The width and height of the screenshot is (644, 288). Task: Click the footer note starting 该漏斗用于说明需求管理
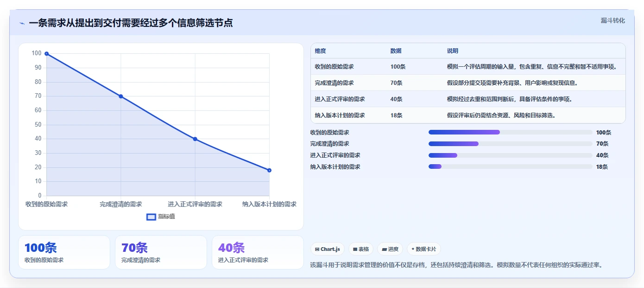point(456,265)
